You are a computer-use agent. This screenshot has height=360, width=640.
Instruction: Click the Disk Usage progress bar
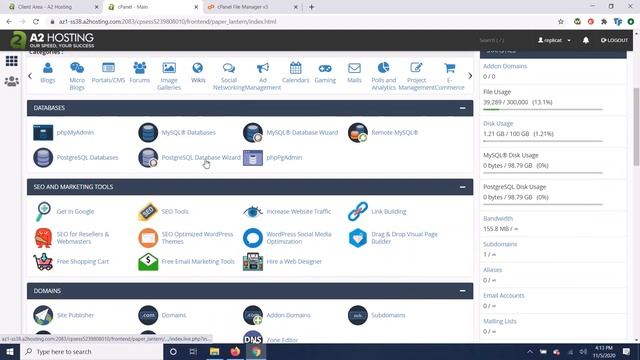tap(543, 141)
